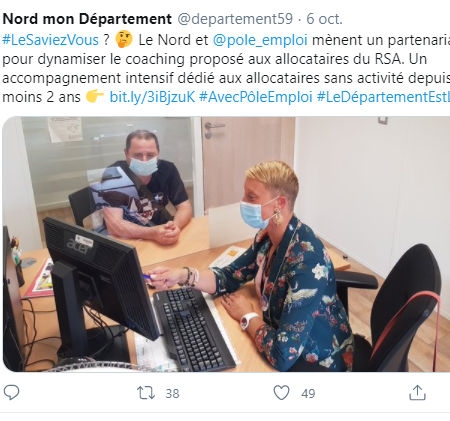Click the retweet count 38
450x421 pixels.
tap(172, 394)
